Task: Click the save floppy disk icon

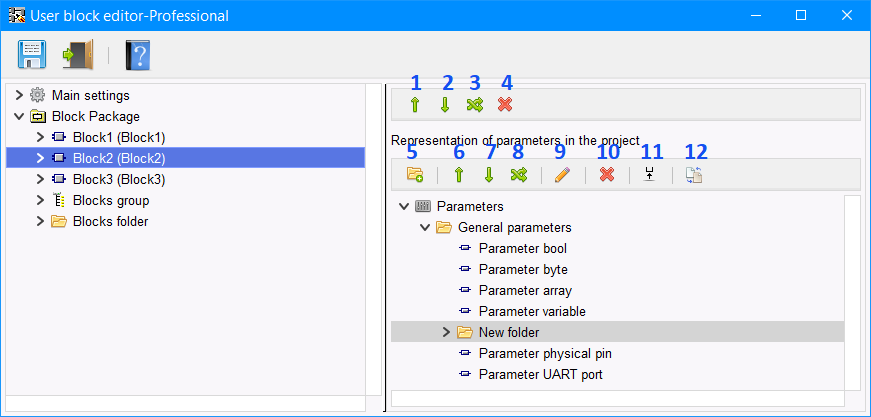Action: pos(32,54)
